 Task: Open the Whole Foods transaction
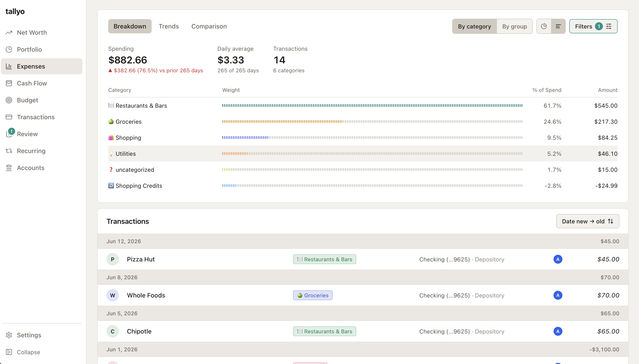click(x=363, y=295)
